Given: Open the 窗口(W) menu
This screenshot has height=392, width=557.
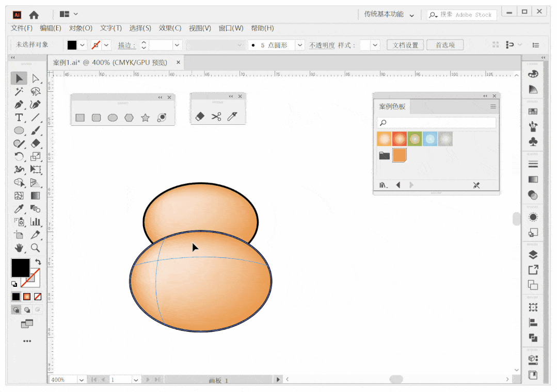Looking at the screenshot, I should (231, 28).
